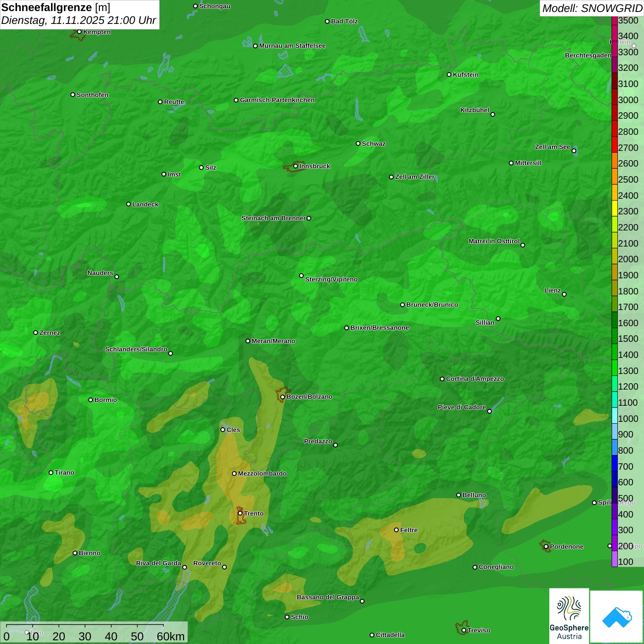Click the Nauders location dot

pos(117,276)
